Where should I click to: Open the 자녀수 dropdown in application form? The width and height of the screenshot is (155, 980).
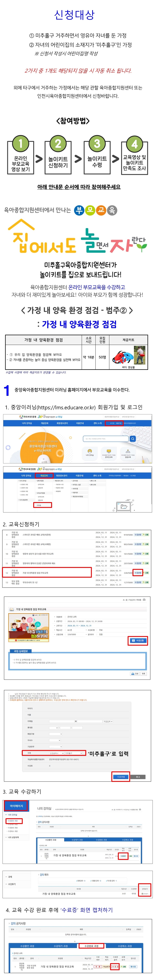(55, 740)
